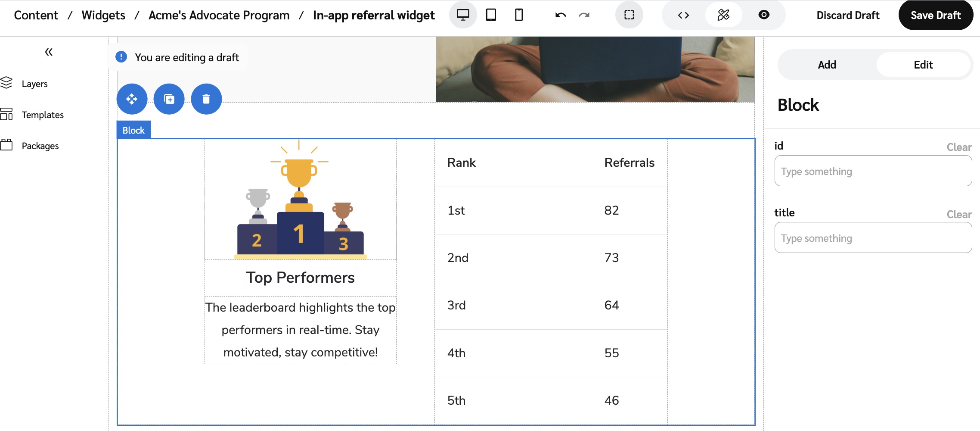
Task: Delete the selected block via trash icon
Action: click(x=206, y=99)
